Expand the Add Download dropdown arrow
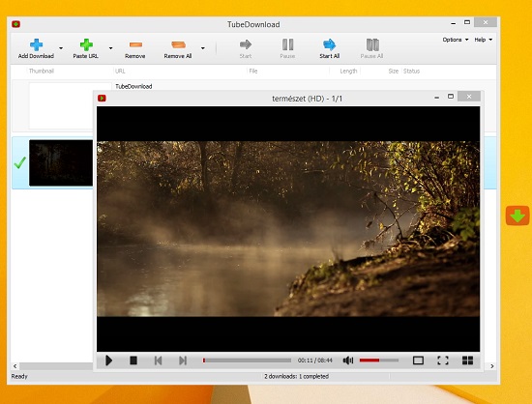This screenshot has width=532, height=404. (61, 48)
